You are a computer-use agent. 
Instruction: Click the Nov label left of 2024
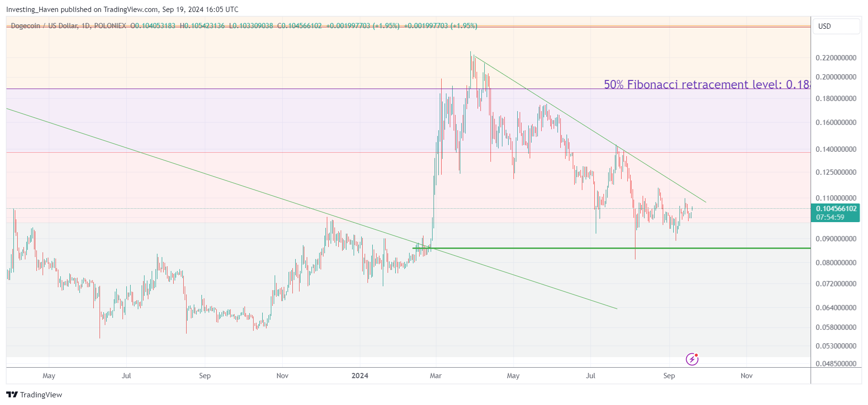pyautogui.click(x=282, y=376)
